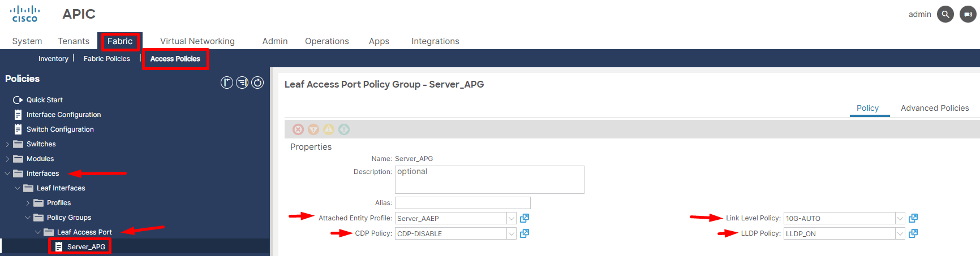Open the Tenants menu
The width and height of the screenshot is (980, 256).
coord(74,41)
